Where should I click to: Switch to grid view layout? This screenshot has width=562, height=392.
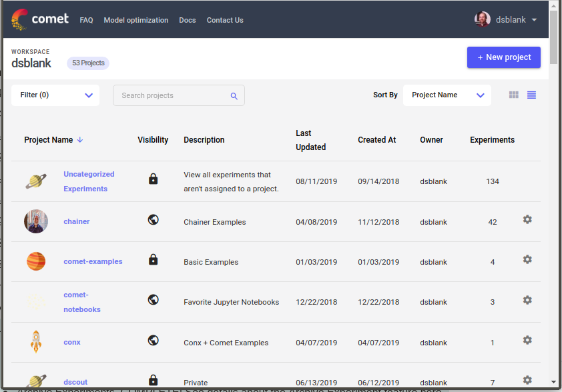(x=514, y=95)
